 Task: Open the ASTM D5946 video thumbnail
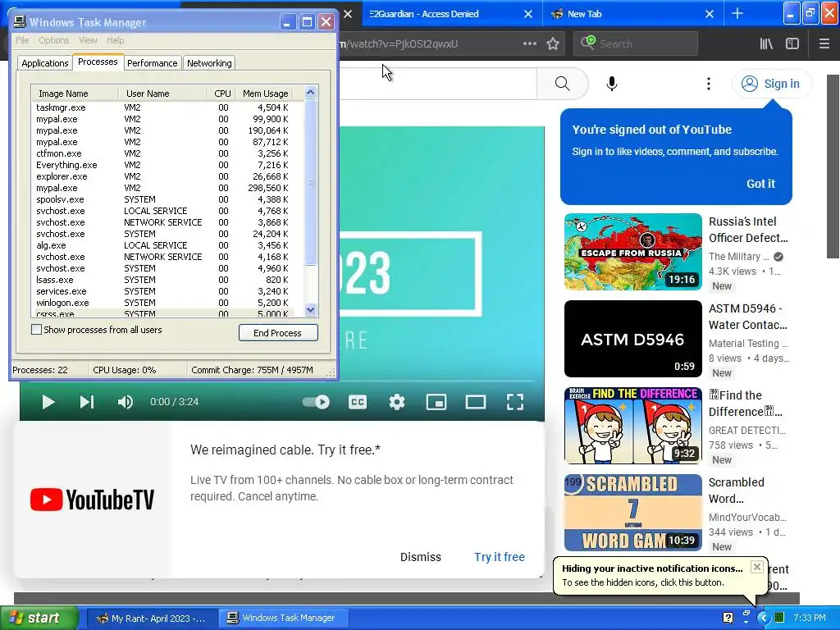point(632,339)
